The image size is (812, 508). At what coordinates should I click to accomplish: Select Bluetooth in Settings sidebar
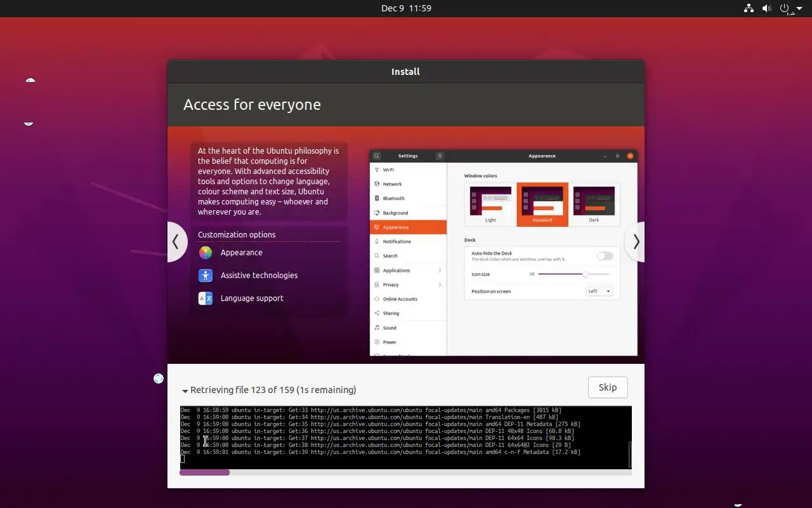click(x=408, y=199)
